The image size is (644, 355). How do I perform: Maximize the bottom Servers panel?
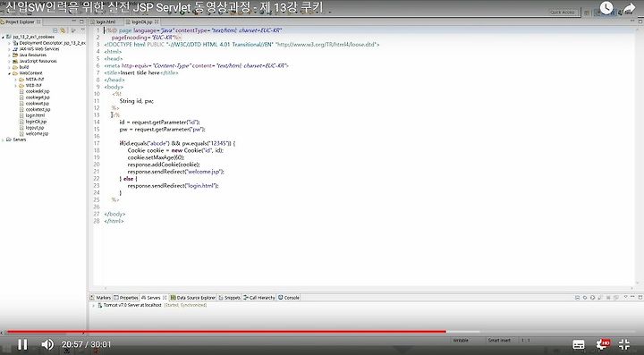click(x=640, y=297)
